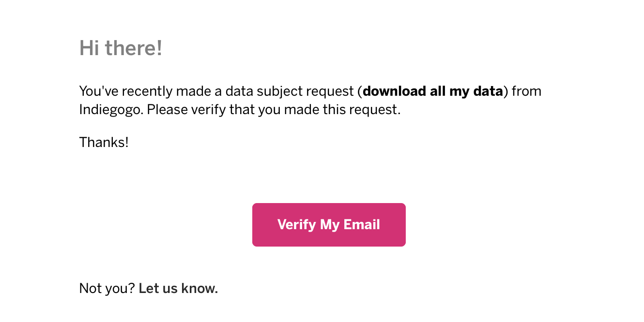Image resolution: width=644 pixels, height=322 pixels.
Task: Click bold download all my data text
Action: 433,91
